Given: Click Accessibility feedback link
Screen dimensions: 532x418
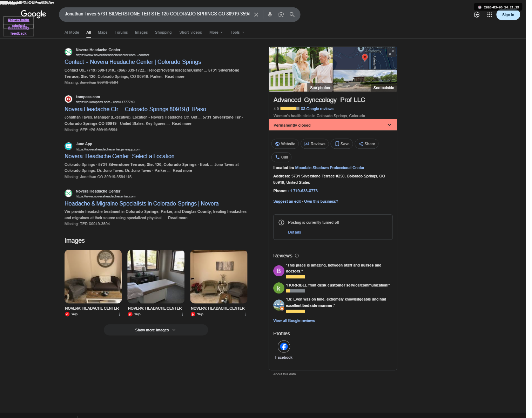Looking at the screenshot, I should tap(19, 31).
